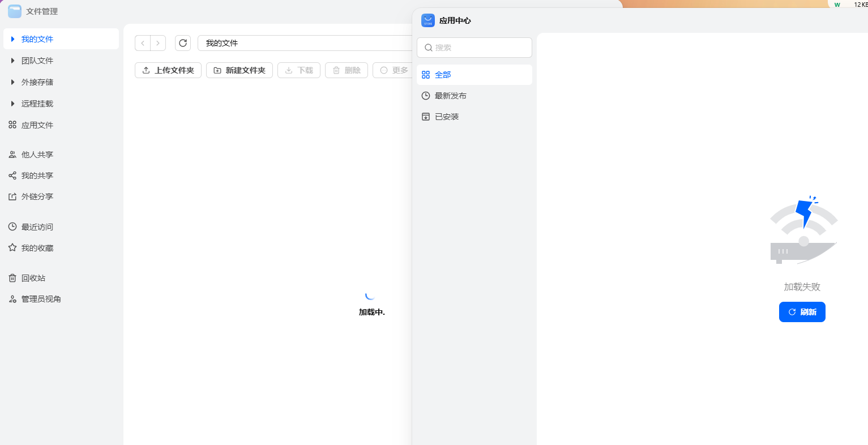This screenshot has width=868, height=445.
Task: Click the blue 刷新 button to reload
Action: pos(802,312)
